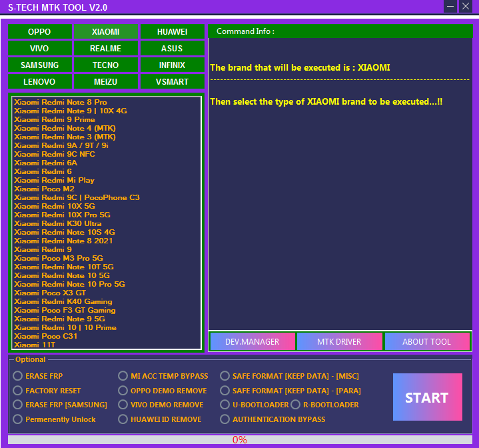Select Xiaomi Redmi Note 3 (MTK)
This screenshot has height=448, width=479.
107,137
